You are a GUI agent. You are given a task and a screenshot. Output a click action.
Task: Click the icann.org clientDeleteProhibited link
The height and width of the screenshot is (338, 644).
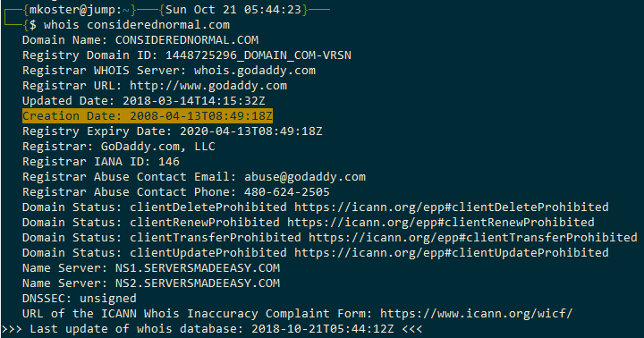[452, 207]
